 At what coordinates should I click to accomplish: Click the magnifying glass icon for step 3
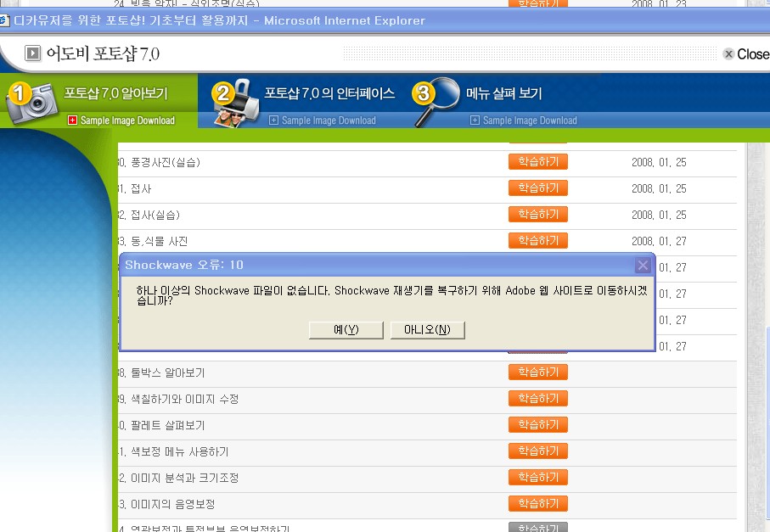point(436,101)
